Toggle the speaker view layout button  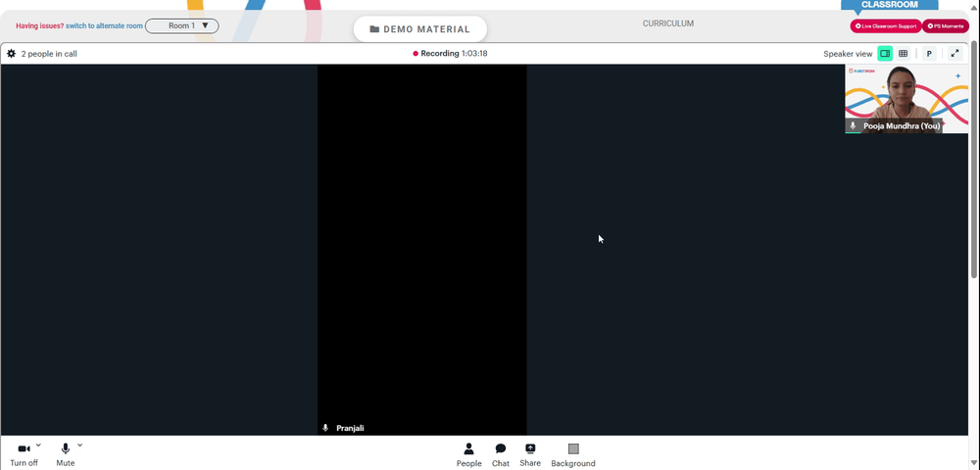coord(885,54)
